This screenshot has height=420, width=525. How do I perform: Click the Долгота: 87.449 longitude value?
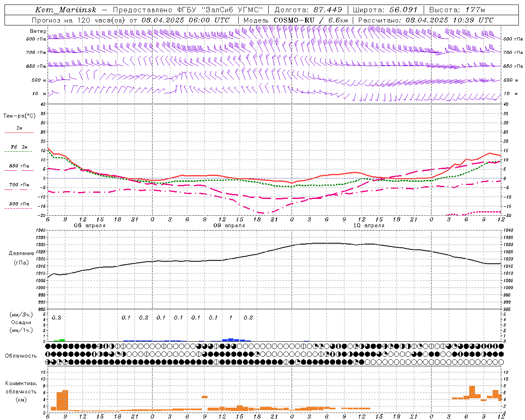(x=309, y=10)
